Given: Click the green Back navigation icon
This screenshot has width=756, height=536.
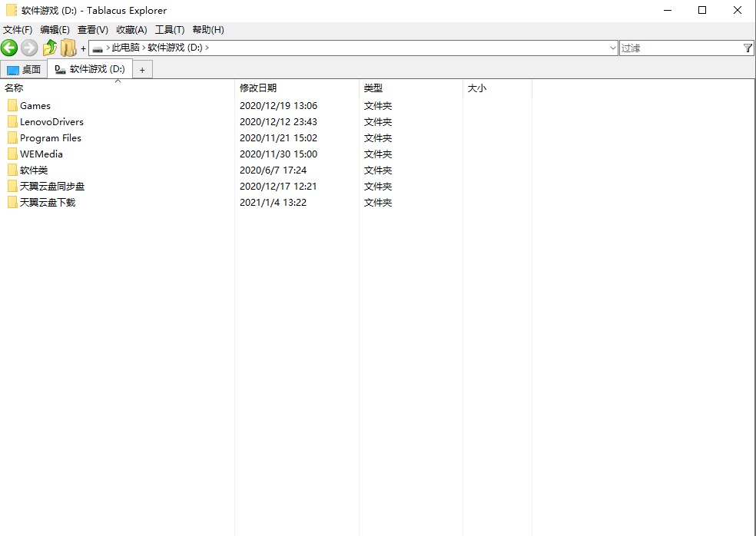Looking at the screenshot, I should 9,48.
